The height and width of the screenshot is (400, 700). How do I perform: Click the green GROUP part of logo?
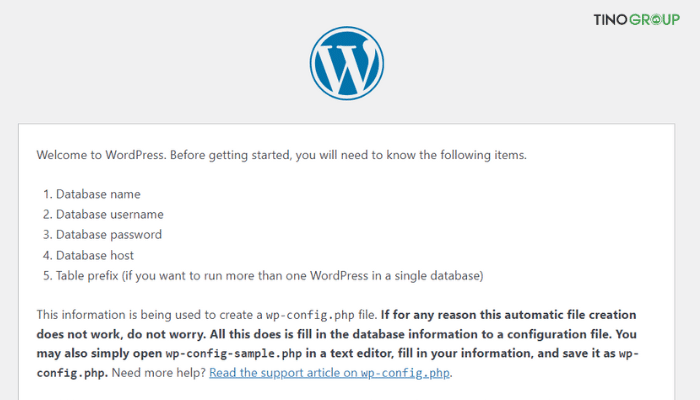click(654, 20)
